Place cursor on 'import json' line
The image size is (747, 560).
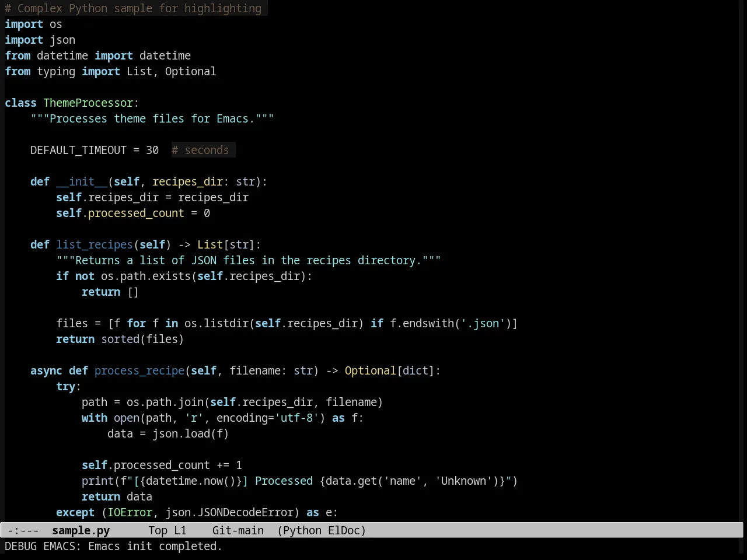(40, 40)
